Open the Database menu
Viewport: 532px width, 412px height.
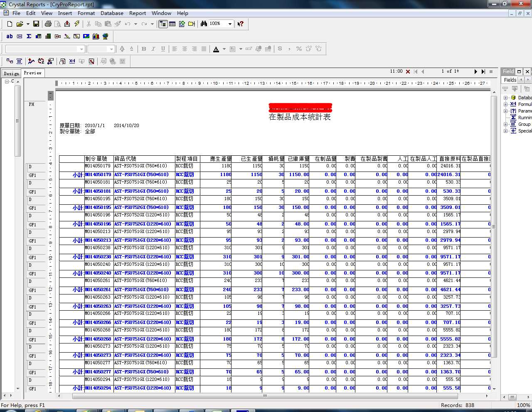click(112, 13)
